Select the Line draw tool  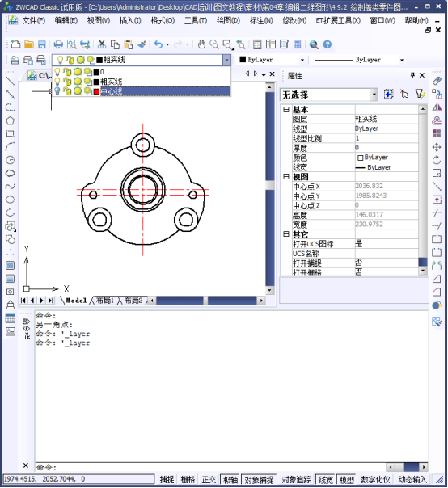coord(10,81)
